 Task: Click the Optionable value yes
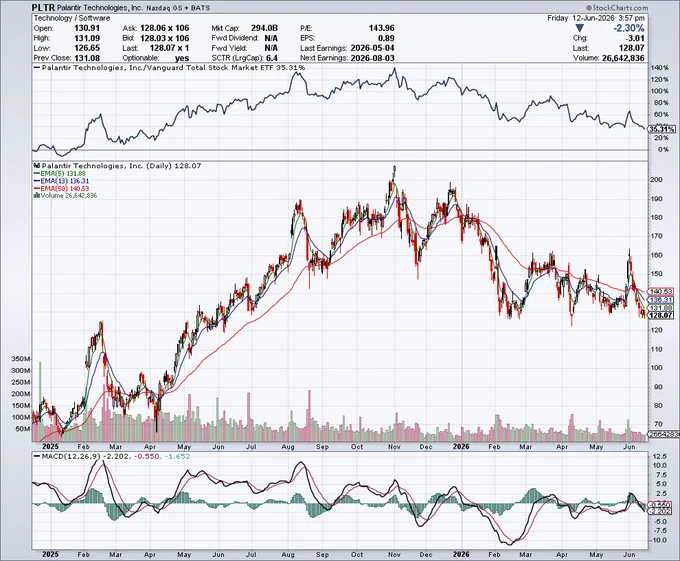pyautogui.click(x=182, y=58)
